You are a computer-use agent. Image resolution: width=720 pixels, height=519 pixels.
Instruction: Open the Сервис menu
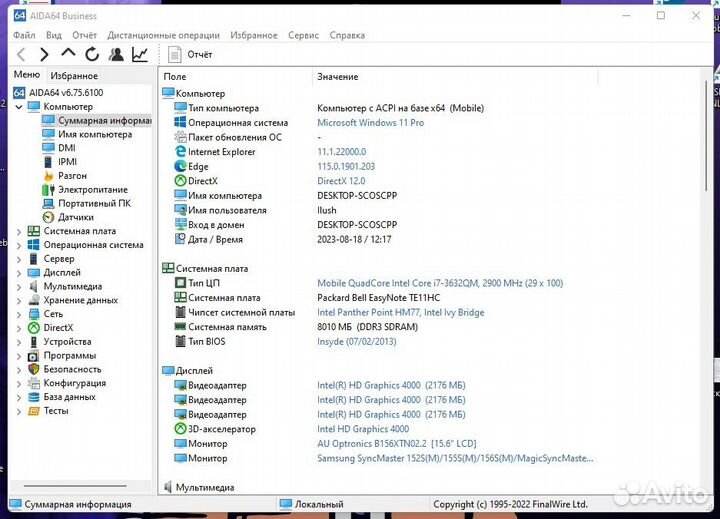coord(303,35)
